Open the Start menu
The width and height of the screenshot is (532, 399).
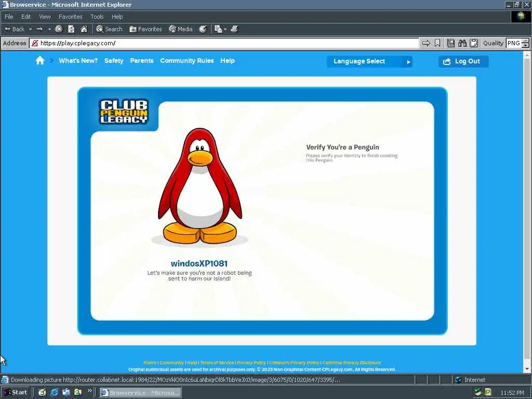pyautogui.click(x=15, y=393)
